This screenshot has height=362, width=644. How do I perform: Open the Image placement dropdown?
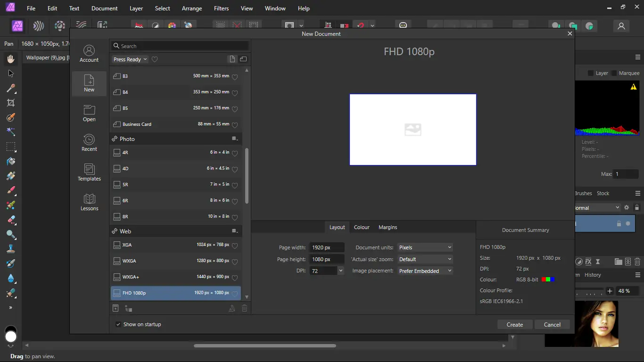425,271
